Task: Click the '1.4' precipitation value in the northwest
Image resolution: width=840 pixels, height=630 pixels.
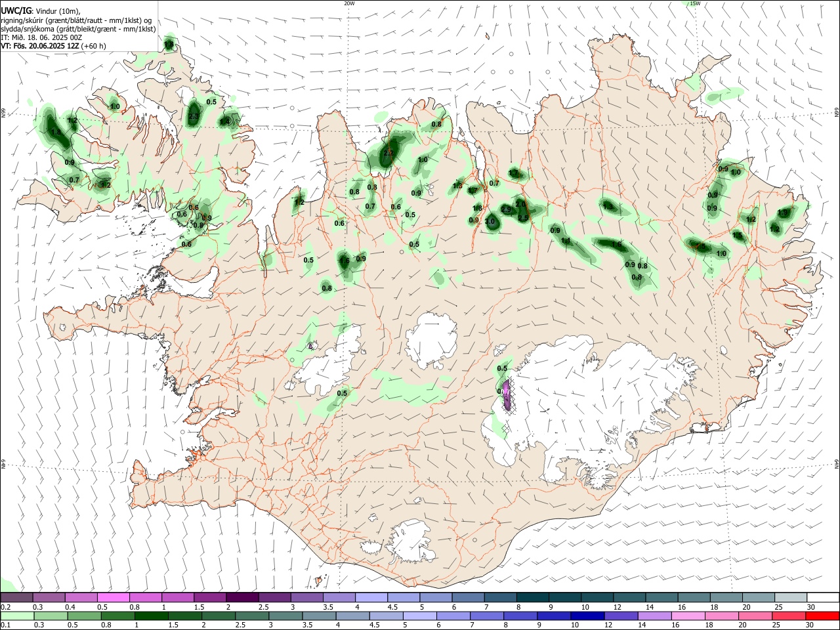Action: pyautogui.click(x=224, y=121)
